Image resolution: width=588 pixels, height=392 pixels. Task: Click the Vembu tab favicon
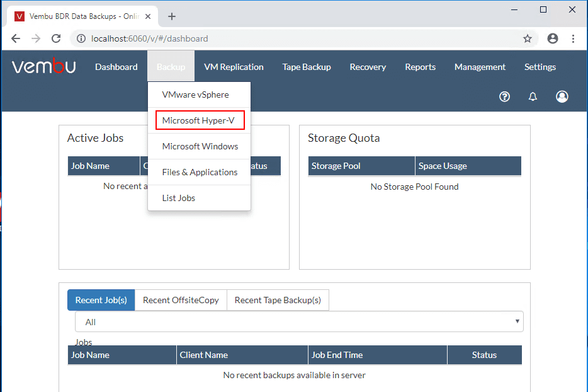(x=20, y=16)
